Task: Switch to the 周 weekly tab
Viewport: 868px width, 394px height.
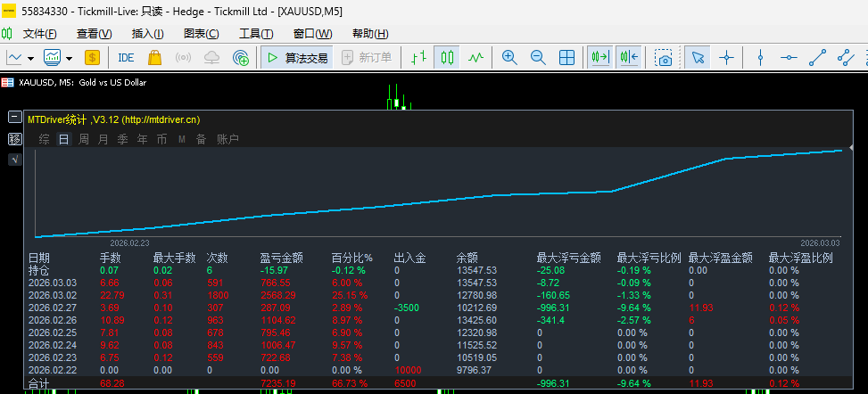Action: [84, 139]
